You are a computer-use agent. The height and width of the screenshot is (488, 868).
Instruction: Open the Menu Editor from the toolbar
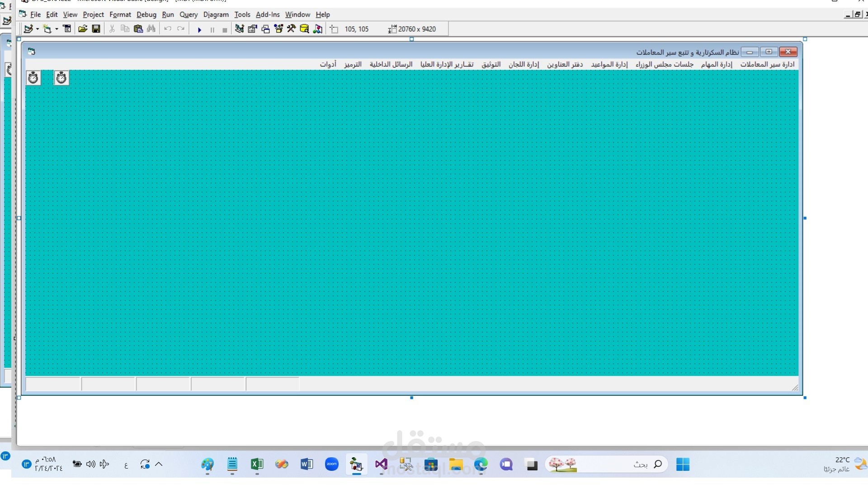click(67, 29)
